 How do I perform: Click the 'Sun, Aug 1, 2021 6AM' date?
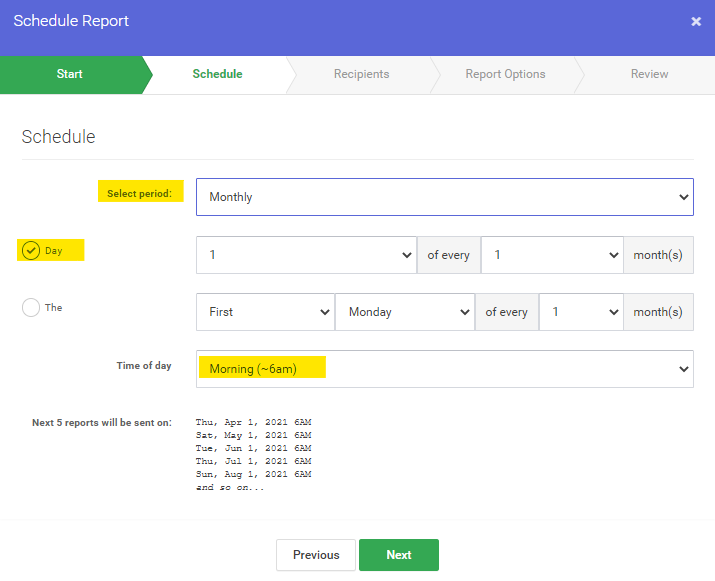[254, 474]
